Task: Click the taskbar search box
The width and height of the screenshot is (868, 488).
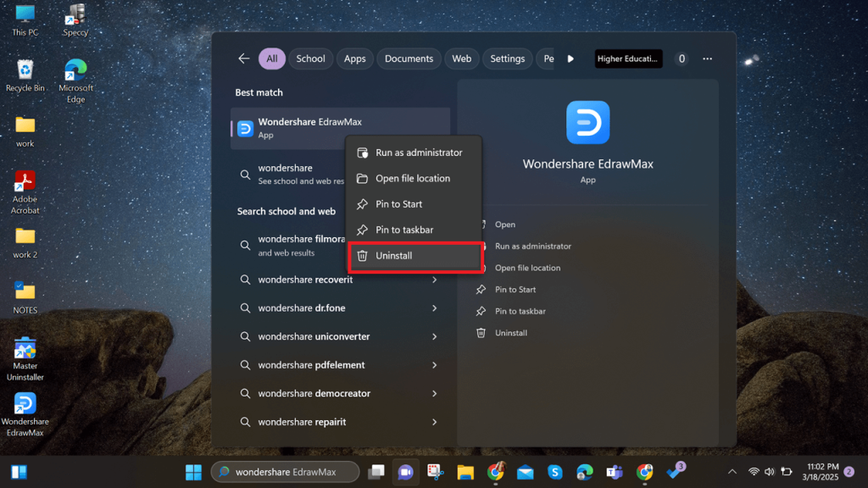Action: (x=285, y=472)
